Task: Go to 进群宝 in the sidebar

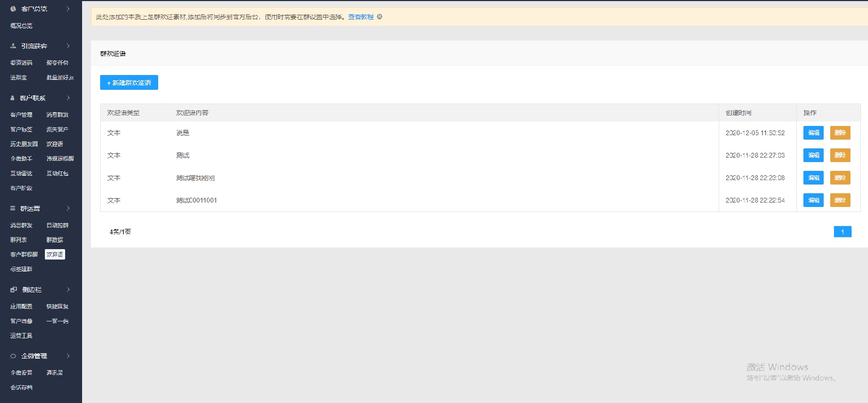Action: coord(19,78)
